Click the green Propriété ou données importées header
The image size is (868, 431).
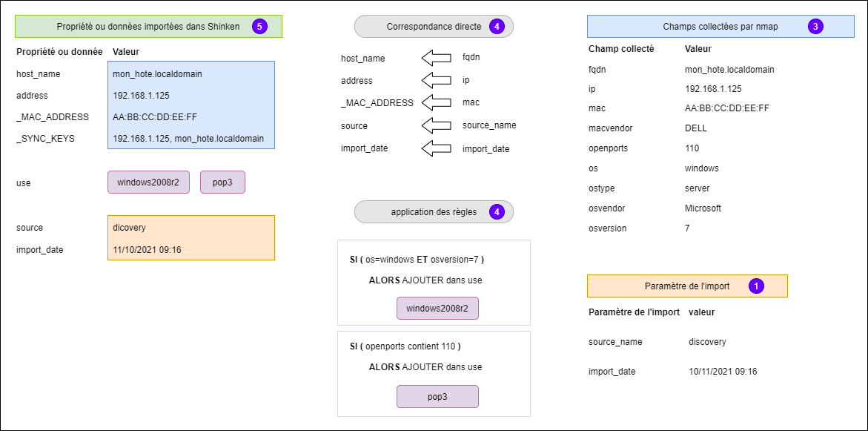(x=148, y=27)
